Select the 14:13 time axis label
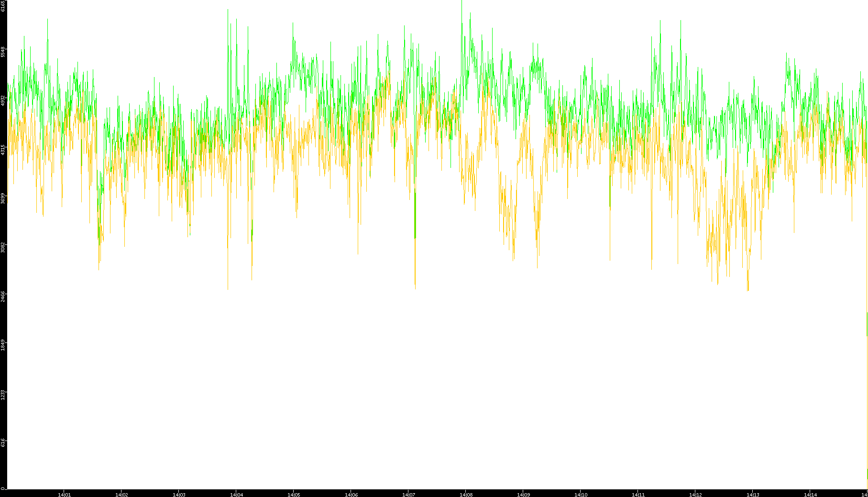The height and width of the screenshot is (497, 868). tap(753, 495)
